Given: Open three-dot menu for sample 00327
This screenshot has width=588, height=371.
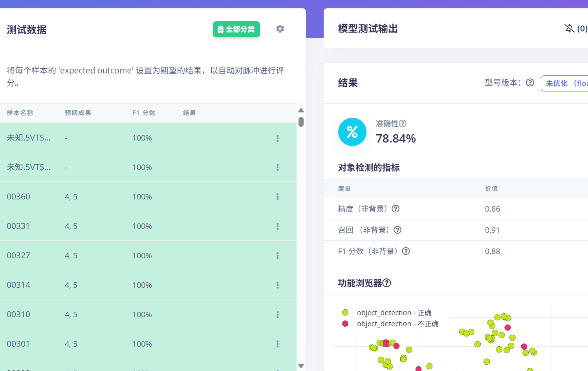Looking at the screenshot, I should 278,256.
